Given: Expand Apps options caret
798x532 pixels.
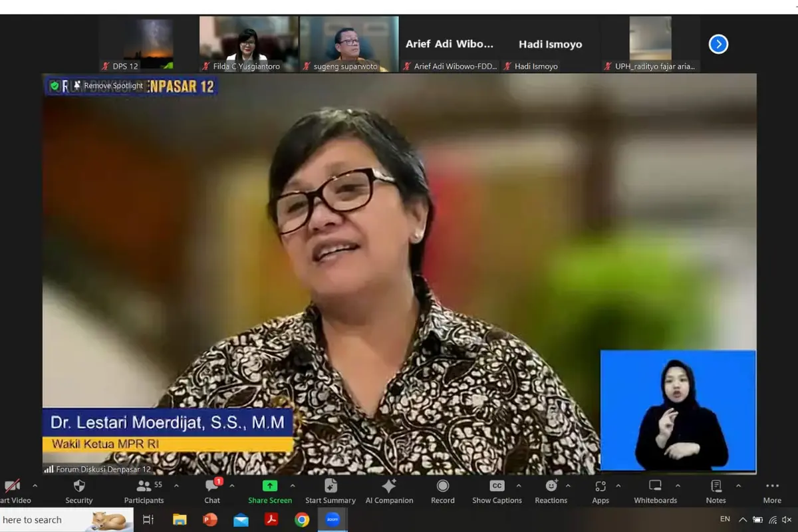Looking at the screenshot, I should 618,485.
